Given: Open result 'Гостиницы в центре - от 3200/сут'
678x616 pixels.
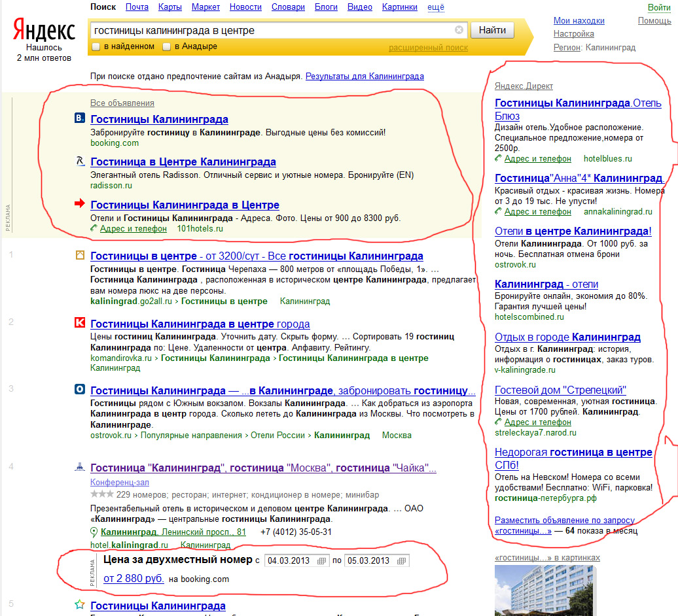Looking at the screenshot, I should click(257, 256).
